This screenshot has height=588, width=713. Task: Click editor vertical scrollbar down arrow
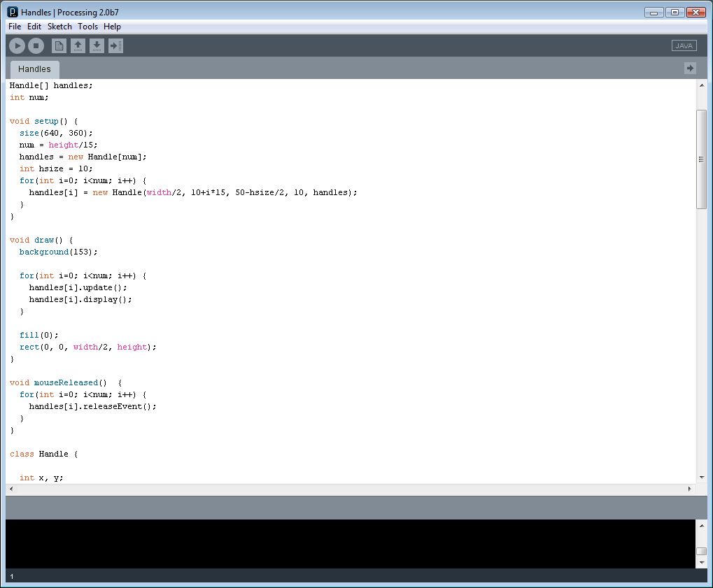click(x=702, y=477)
